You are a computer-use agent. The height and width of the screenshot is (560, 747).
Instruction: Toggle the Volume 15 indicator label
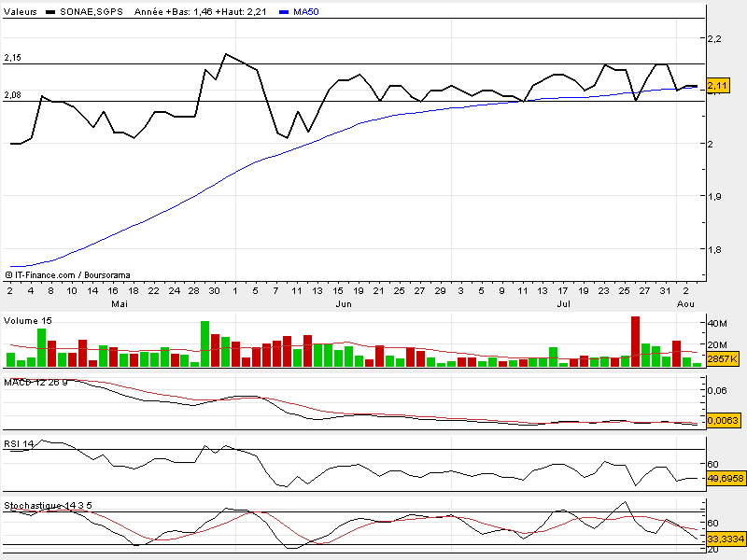pos(25,321)
